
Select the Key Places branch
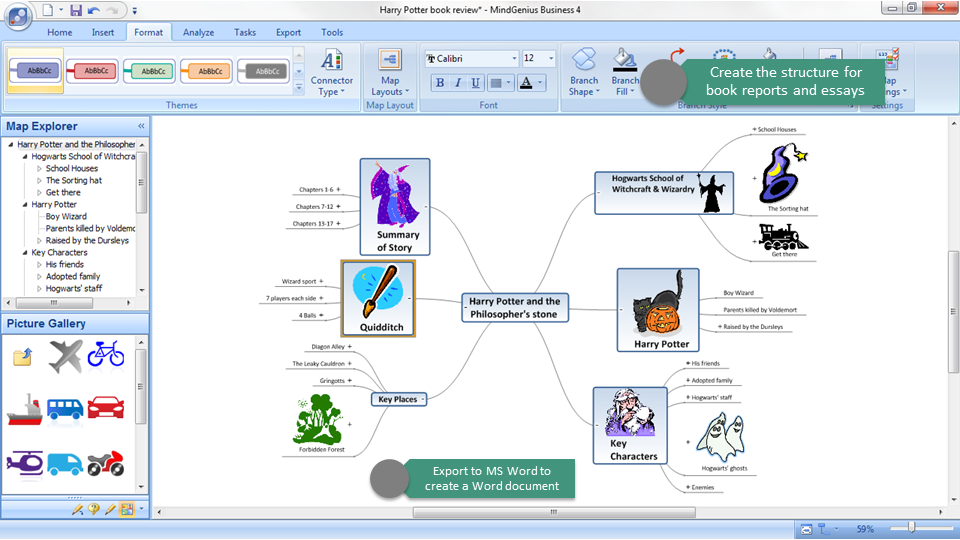click(x=398, y=399)
